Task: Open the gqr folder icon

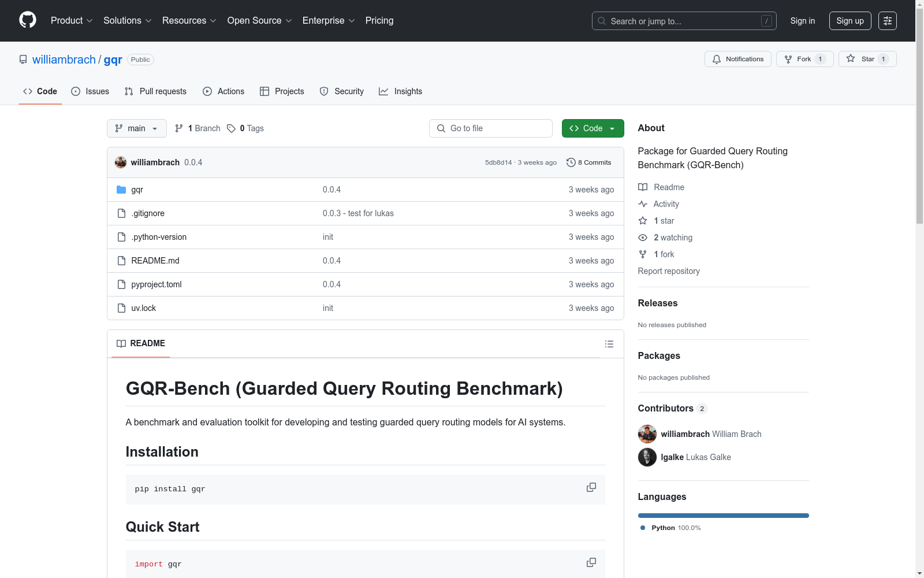Action: point(121,190)
